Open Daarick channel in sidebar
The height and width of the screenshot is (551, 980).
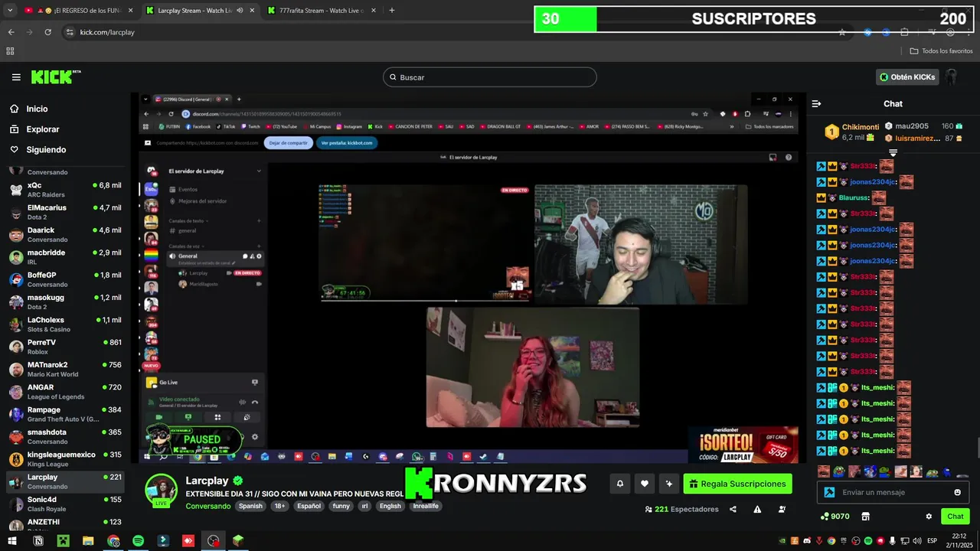65,234
